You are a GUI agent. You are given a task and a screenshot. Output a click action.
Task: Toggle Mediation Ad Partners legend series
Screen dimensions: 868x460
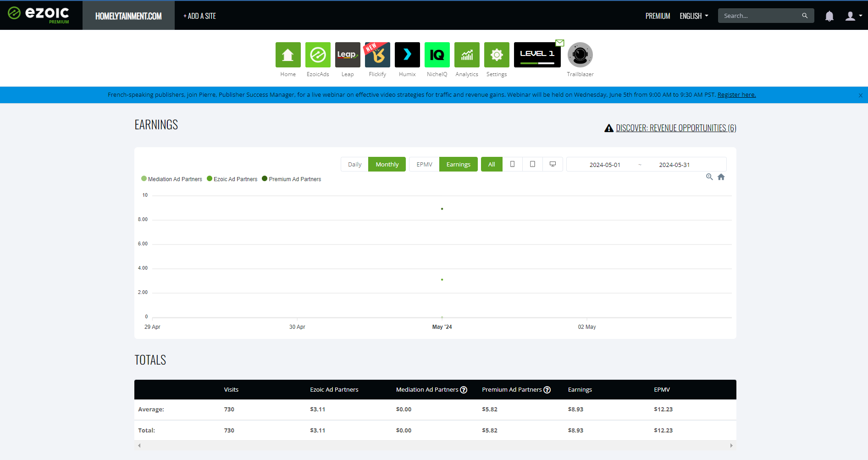(x=171, y=179)
